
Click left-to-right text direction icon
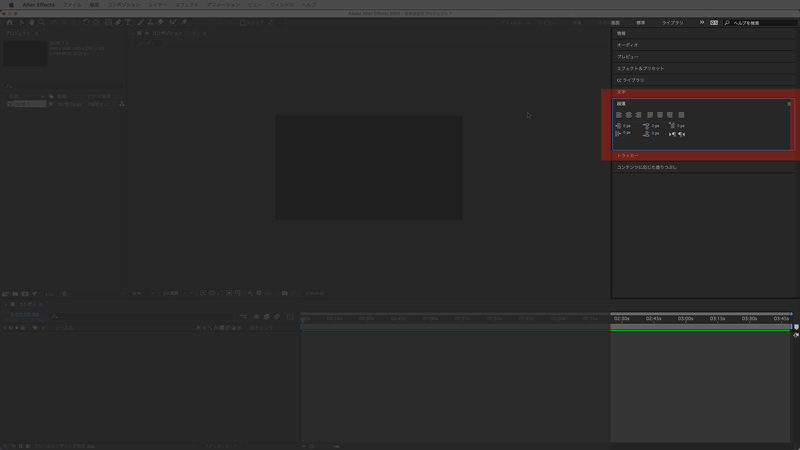coord(671,133)
